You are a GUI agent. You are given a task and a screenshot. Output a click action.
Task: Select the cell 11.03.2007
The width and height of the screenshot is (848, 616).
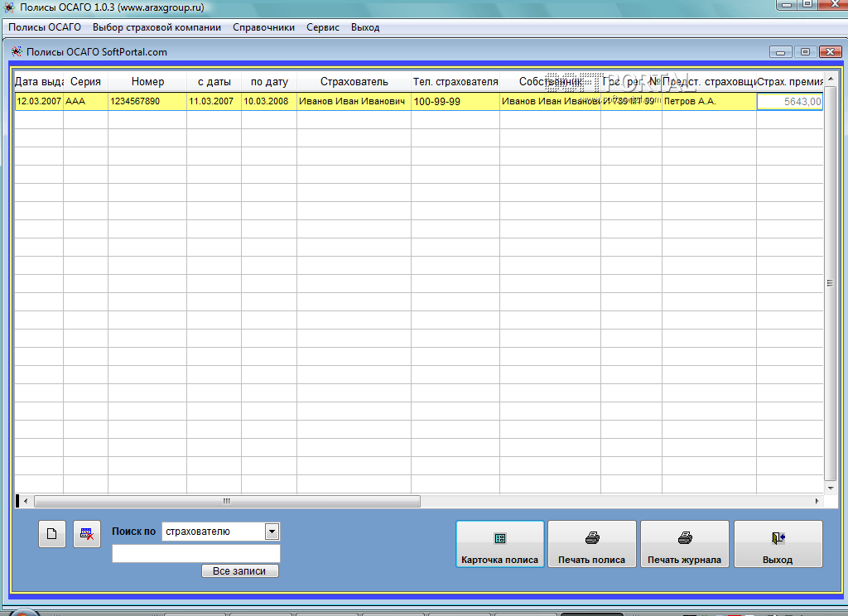point(214,101)
